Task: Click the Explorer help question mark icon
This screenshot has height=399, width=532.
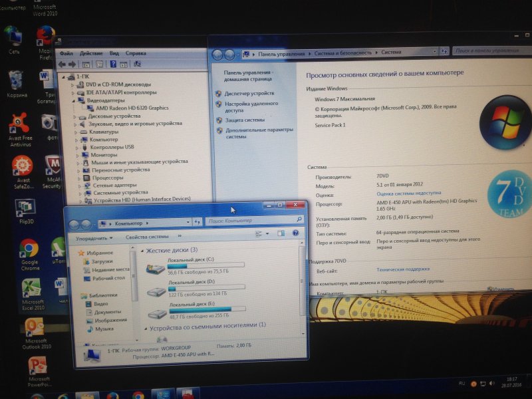Action: pos(294,234)
